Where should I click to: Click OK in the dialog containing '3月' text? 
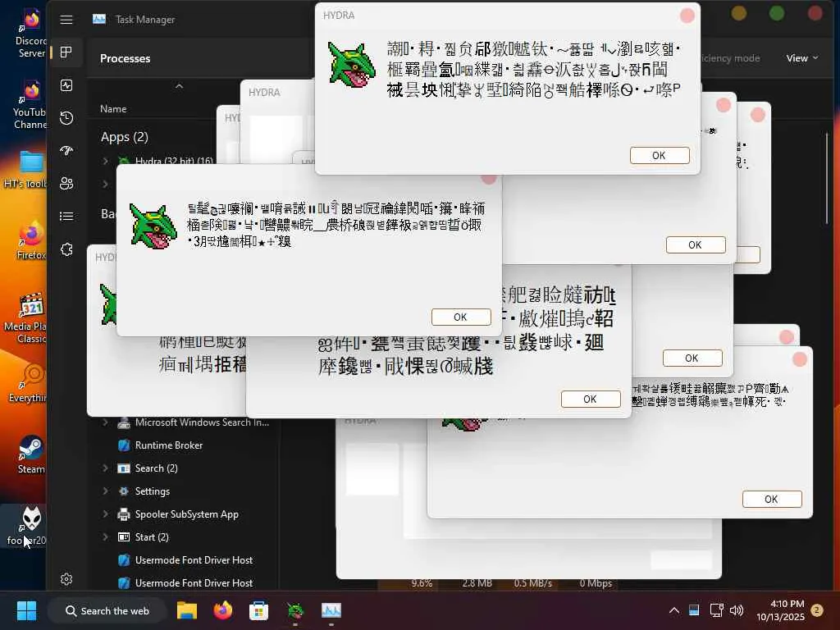(461, 317)
